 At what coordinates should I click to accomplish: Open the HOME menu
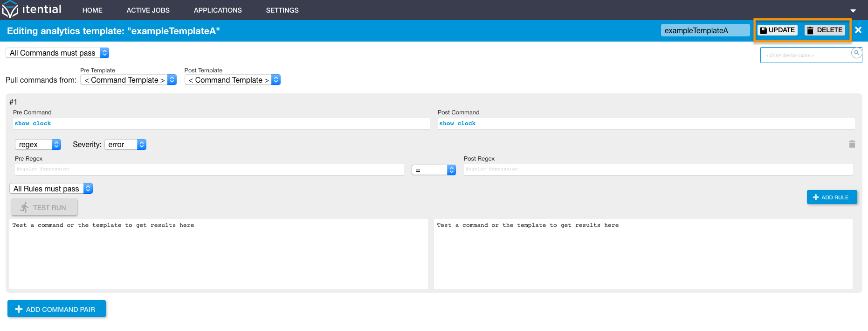[x=92, y=10]
